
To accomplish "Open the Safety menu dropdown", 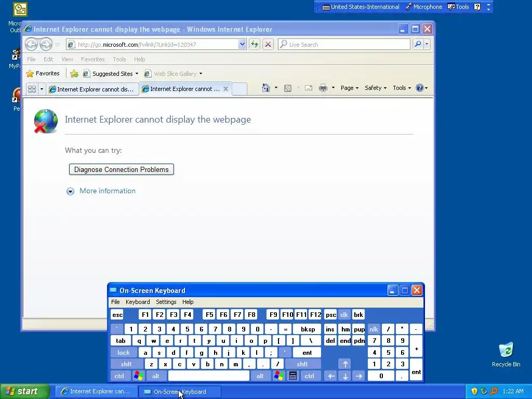I will point(376,88).
